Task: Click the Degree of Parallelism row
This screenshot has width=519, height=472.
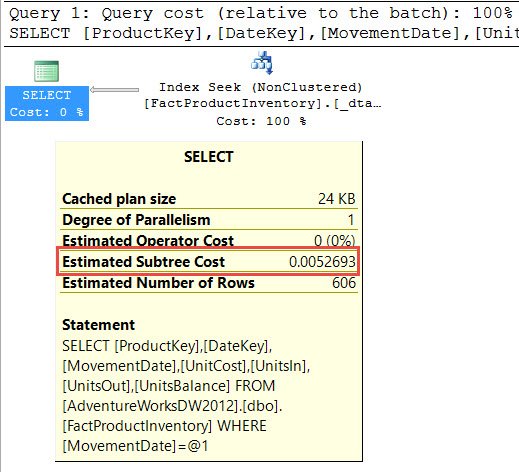Action: tap(209, 220)
